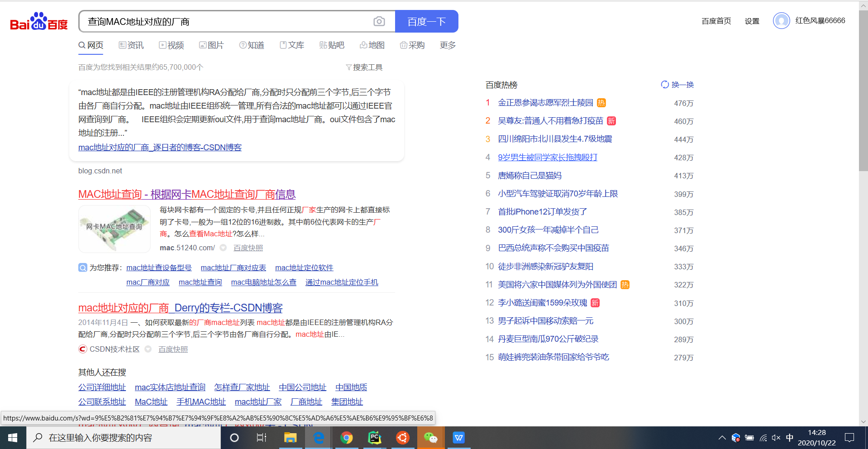Switch to the 地图 tab
The width and height of the screenshot is (868, 449).
[x=372, y=45]
